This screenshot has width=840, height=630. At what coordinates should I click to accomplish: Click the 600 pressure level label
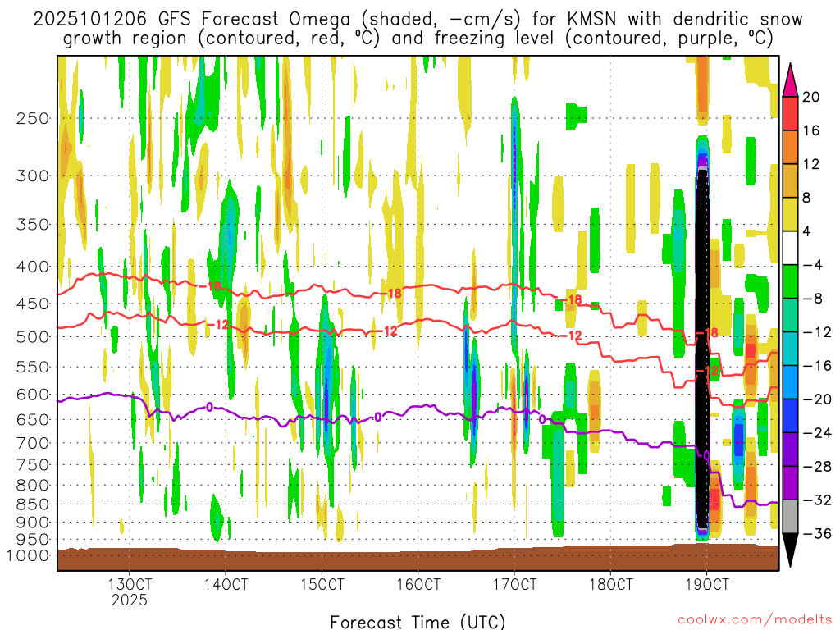coord(33,395)
